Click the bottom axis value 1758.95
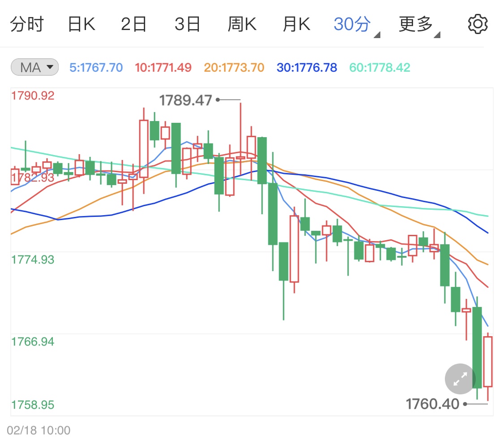The width and height of the screenshot is (504, 441). tap(33, 405)
